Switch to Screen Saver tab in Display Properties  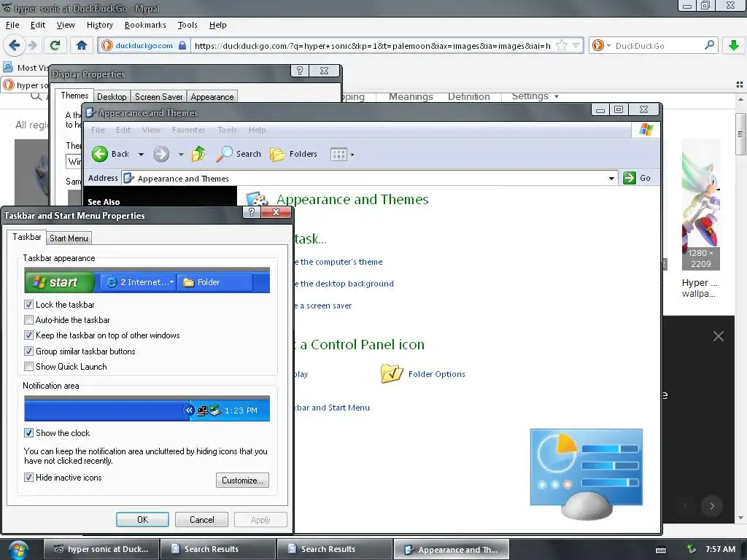[158, 97]
